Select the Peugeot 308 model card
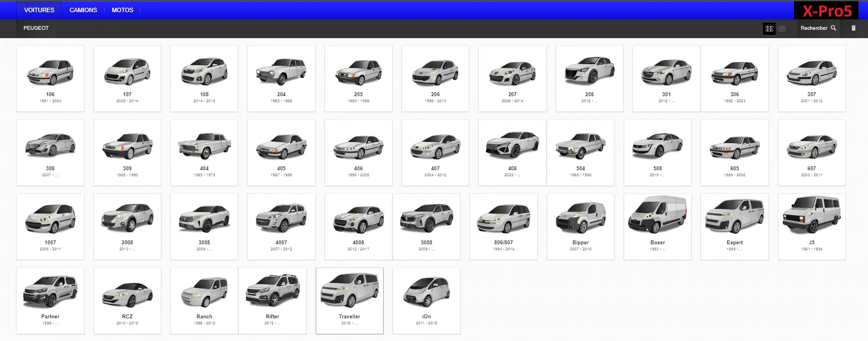 (x=50, y=153)
